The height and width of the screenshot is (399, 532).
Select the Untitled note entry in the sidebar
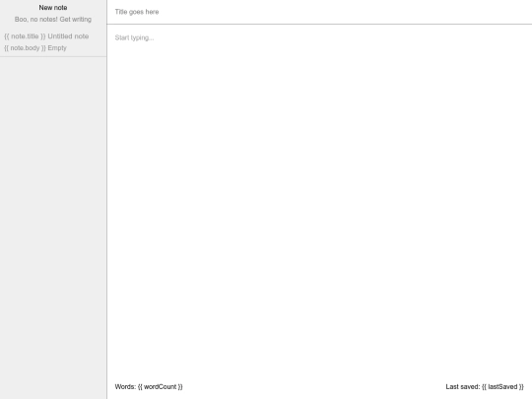(x=53, y=42)
